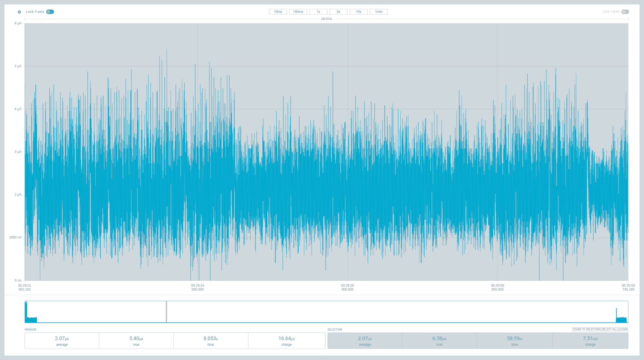Screen dimensions: 644x360
Task: Click window average 2.07 µA value
Action: pos(62,339)
